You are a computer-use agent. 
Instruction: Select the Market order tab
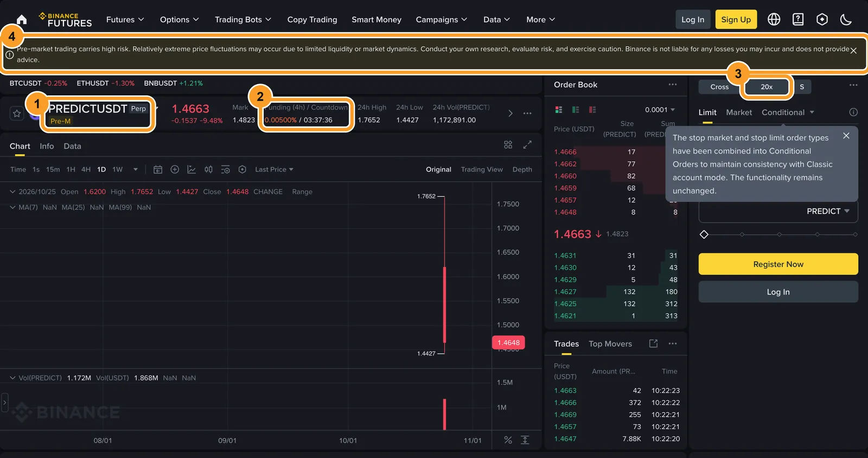pos(739,112)
